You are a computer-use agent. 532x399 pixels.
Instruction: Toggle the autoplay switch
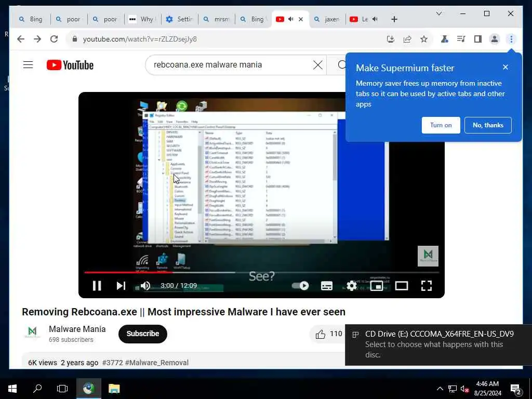tap(300, 286)
